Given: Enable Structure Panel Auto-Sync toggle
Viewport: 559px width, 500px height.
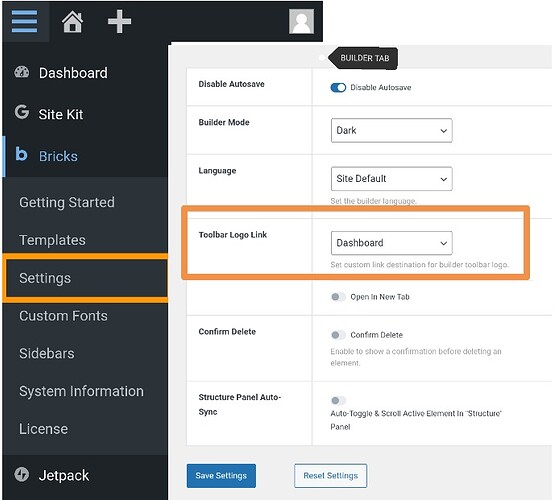Looking at the screenshot, I should pos(338,401).
